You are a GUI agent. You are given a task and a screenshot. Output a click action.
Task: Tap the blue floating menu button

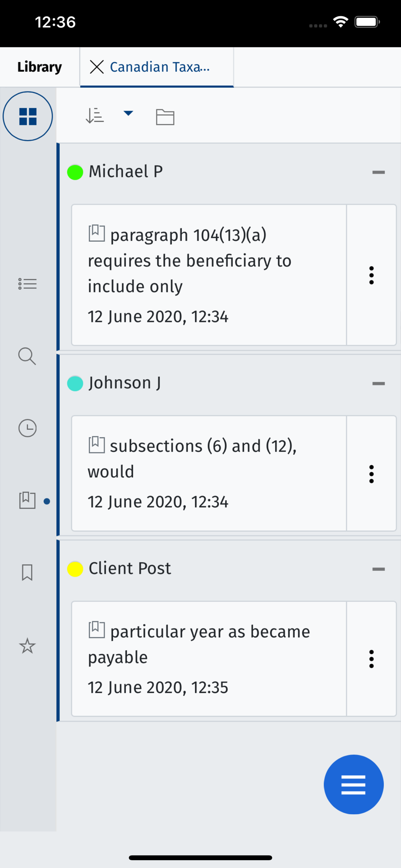[x=354, y=784]
